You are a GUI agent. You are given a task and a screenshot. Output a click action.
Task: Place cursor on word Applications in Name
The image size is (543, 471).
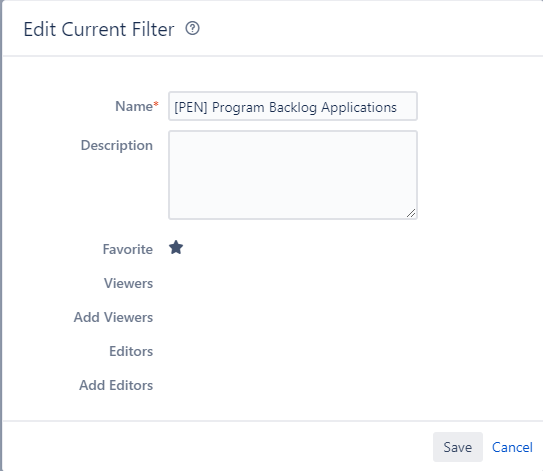coord(359,107)
